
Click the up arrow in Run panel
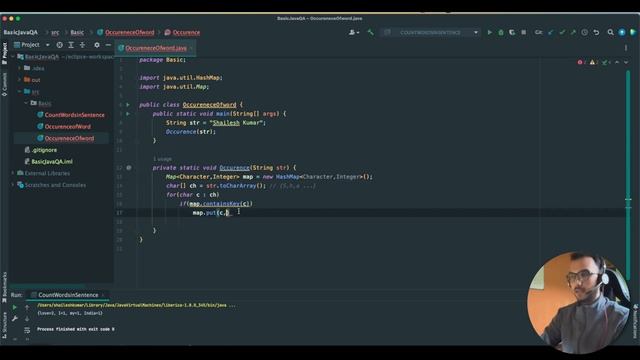point(27,307)
